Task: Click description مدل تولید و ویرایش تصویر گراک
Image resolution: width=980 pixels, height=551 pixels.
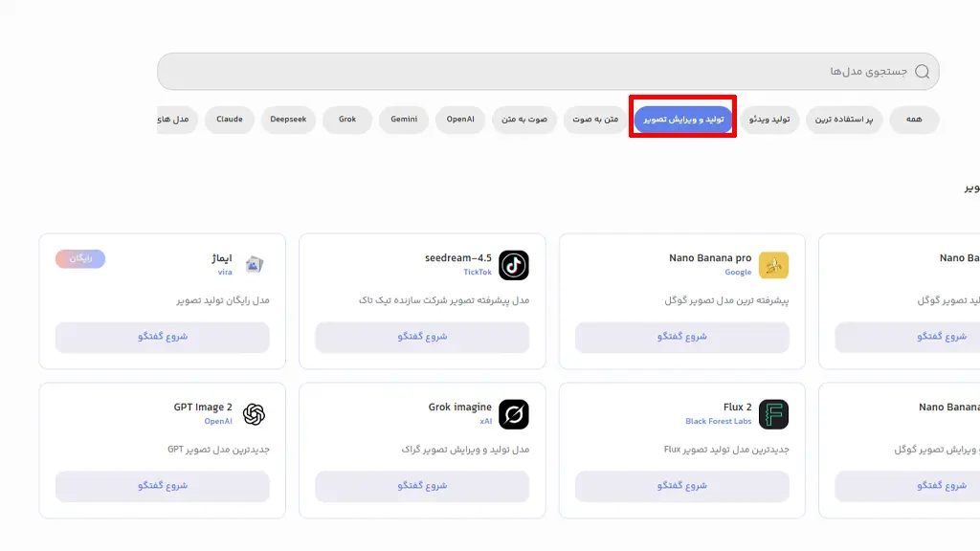Action: click(x=465, y=450)
